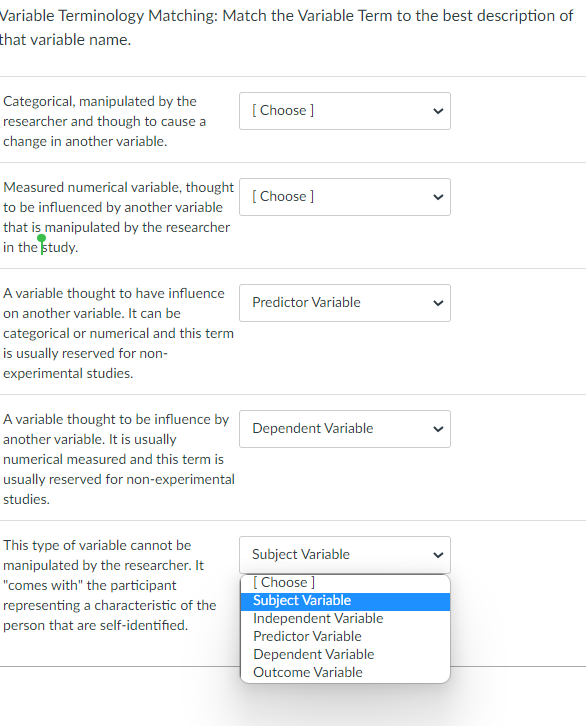Viewport: 586px width, 726px height.
Task: Click the chevron on the Predictor Variable box
Action: (x=438, y=303)
